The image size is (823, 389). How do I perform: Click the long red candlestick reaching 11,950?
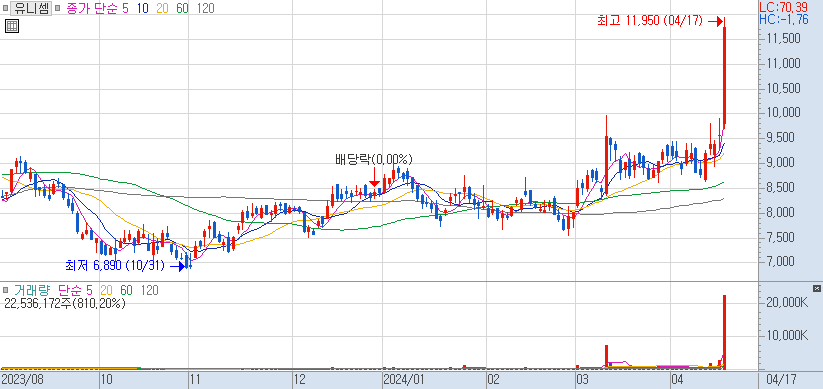[724, 75]
